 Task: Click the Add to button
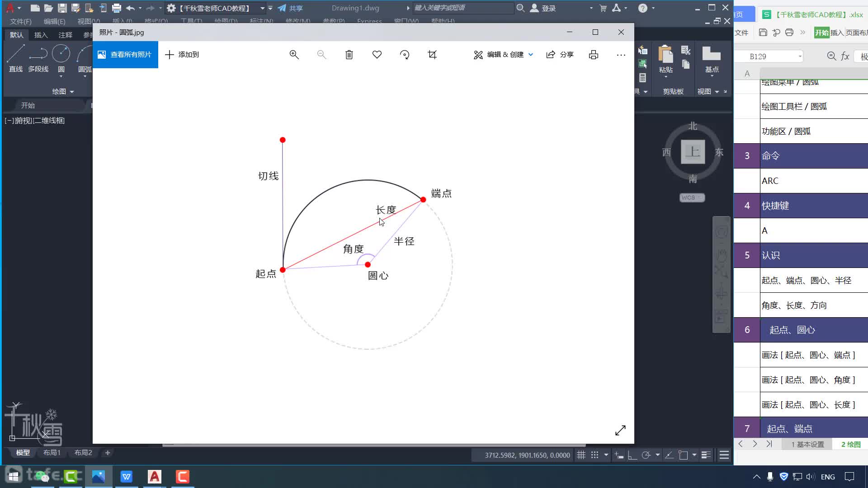182,55
